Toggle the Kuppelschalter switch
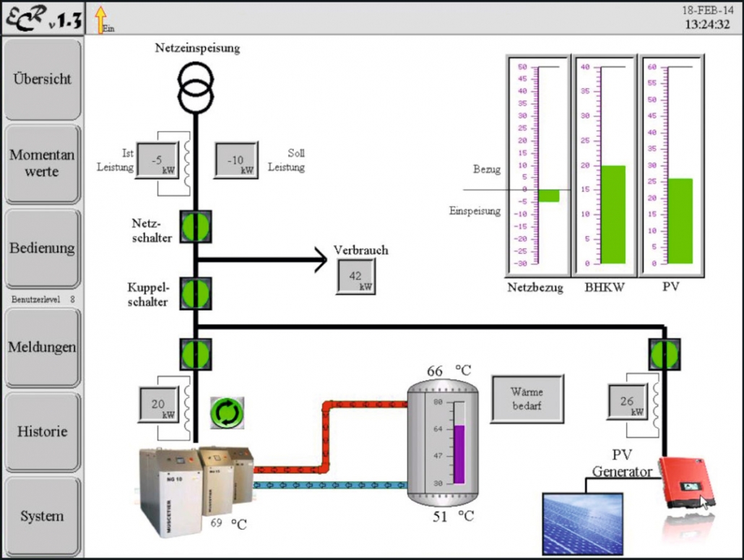744x560 pixels. coord(195,293)
